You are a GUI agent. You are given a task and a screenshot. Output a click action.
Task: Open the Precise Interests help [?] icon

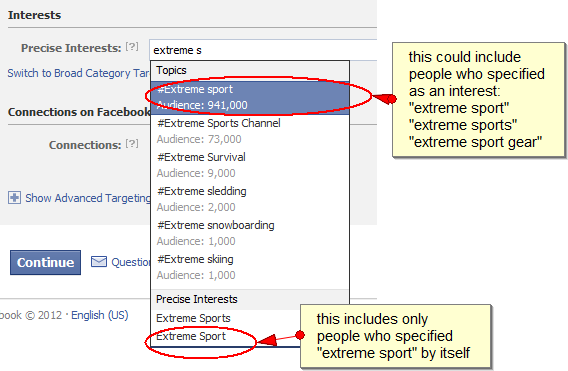click(x=132, y=47)
